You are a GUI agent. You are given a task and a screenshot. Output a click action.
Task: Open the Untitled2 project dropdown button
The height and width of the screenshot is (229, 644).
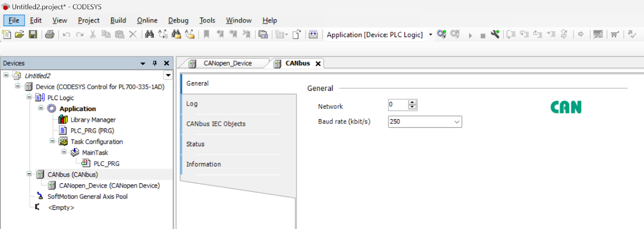pos(168,75)
